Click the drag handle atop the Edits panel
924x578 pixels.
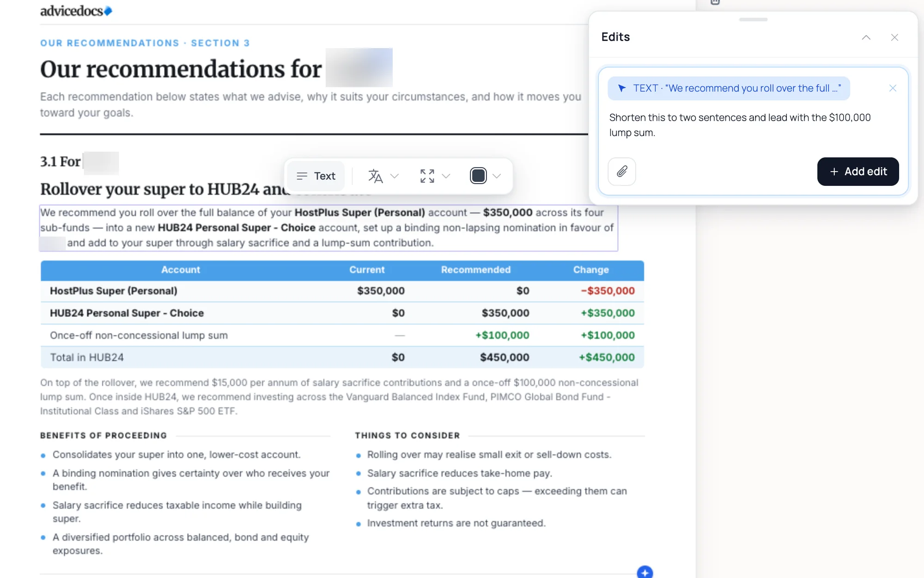[x=753, y=19]
